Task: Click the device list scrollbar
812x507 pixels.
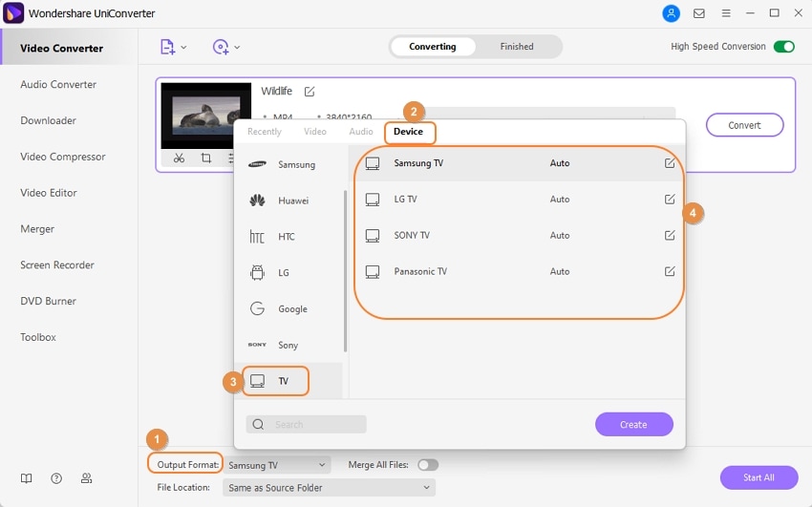Action: point(345,271)
